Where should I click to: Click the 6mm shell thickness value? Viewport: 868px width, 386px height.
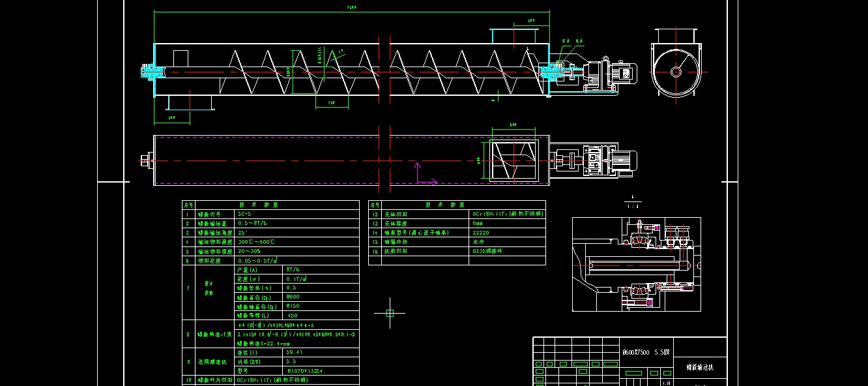click(x=479, y=223)
